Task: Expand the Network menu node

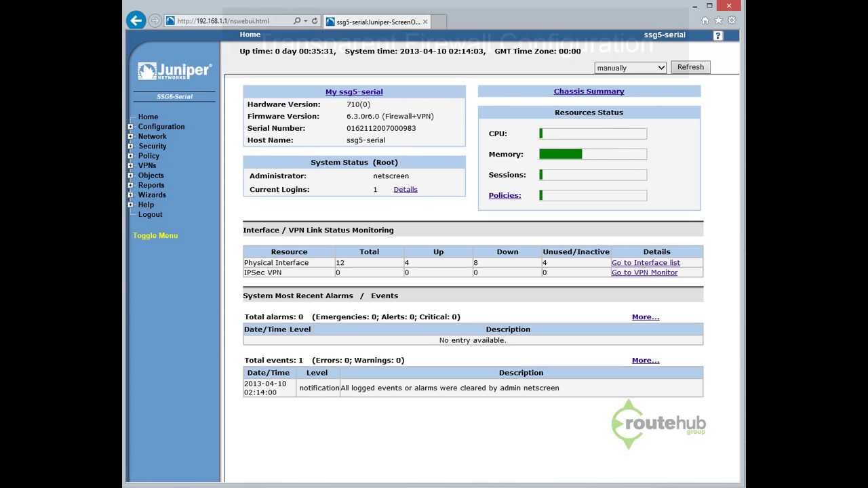Action: (x=130, y=136)
